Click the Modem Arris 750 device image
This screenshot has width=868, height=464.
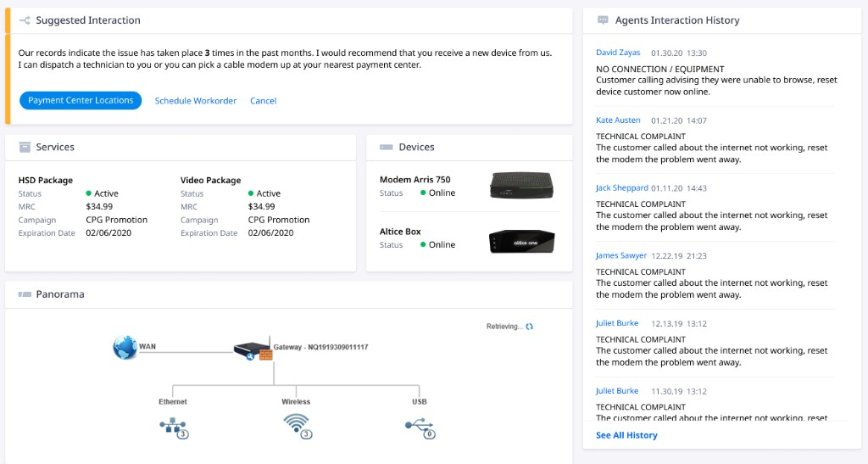point(521,185)
